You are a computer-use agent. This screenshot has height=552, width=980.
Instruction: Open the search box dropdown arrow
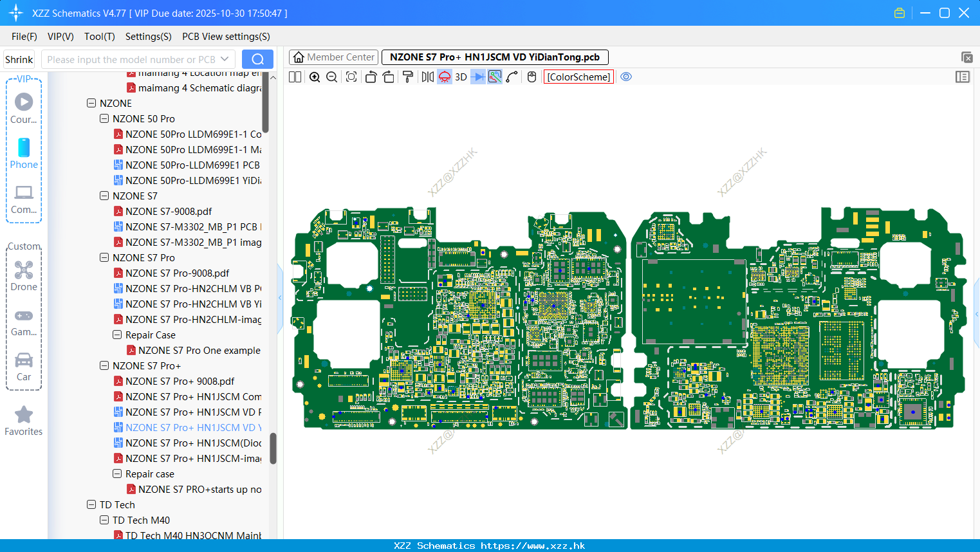(225, 59)
